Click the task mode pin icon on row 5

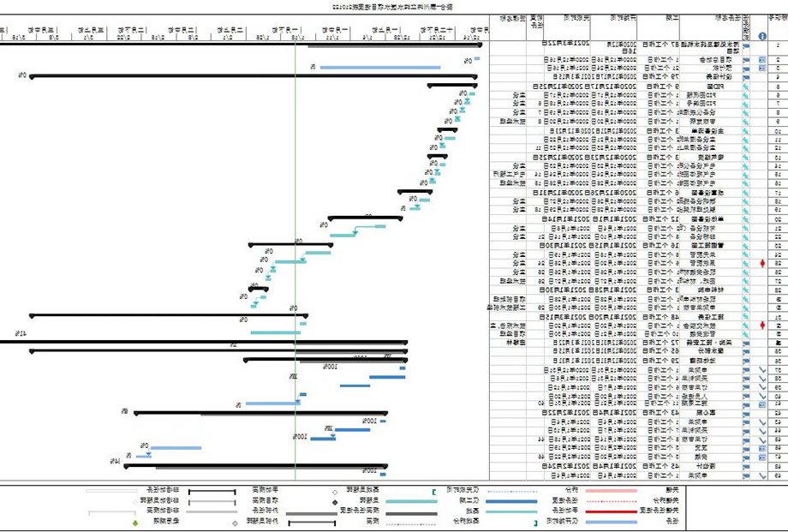(745, 87)
